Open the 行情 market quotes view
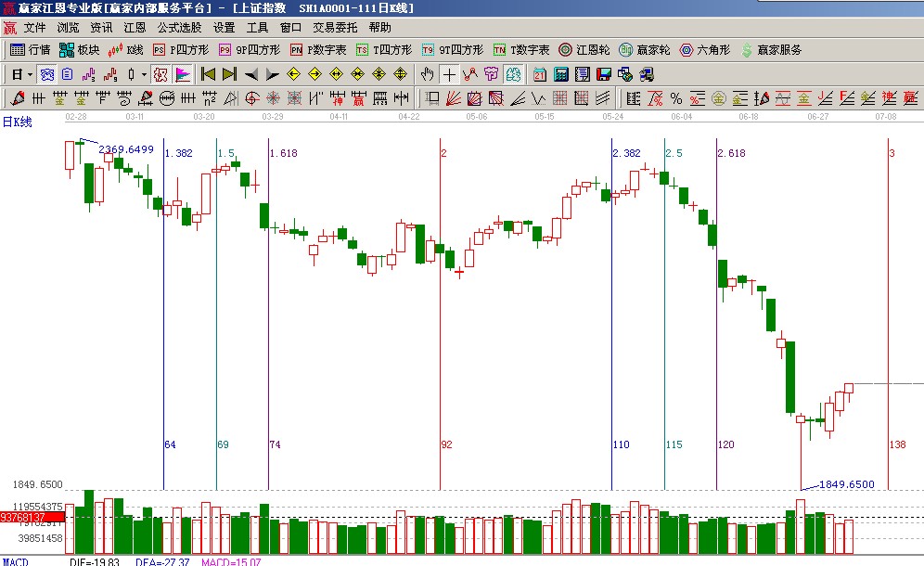The width and height of the screenshot is (924, 566). tap(30, 50)
